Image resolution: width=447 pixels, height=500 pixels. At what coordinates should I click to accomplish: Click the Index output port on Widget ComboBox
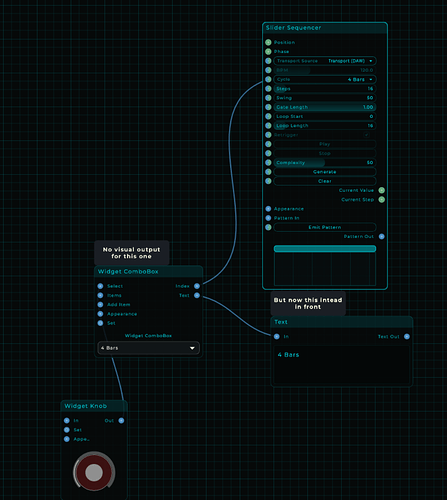[197, 286]
